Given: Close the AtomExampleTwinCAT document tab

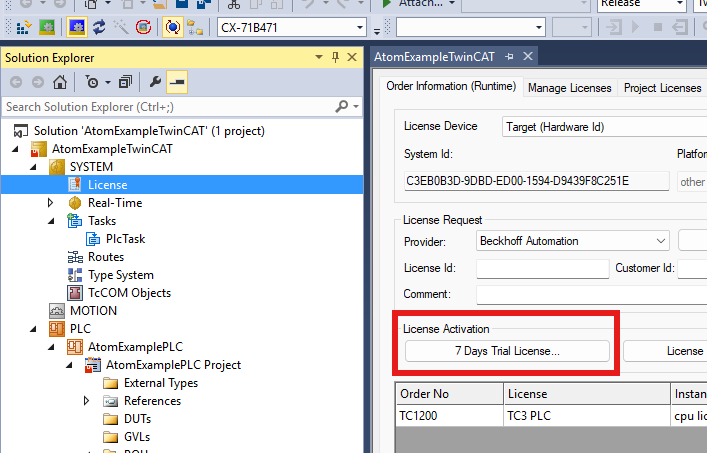Looking at the screenshot, I should [x=525, y=58].
